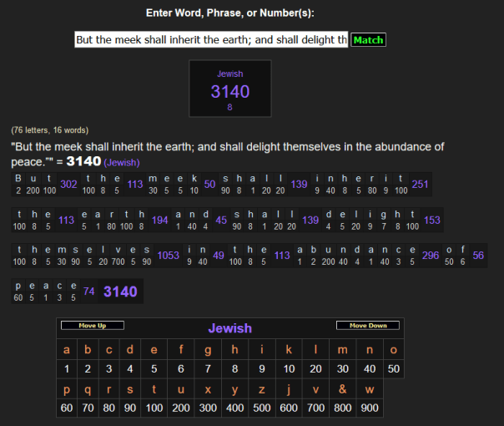Click letter 'w' in the cipher chart
Image resolution: width=504 pixels, height=426 pixels.
point(370,389)
